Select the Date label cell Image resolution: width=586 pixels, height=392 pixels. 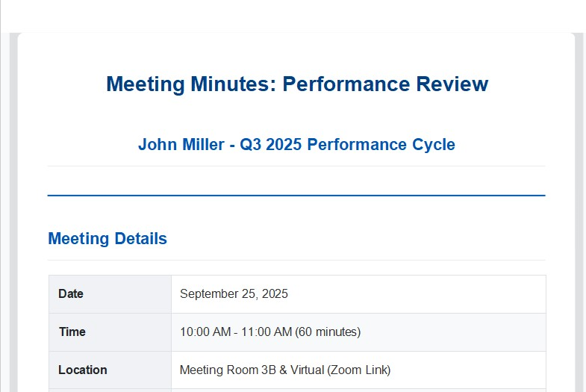(110, 294)
